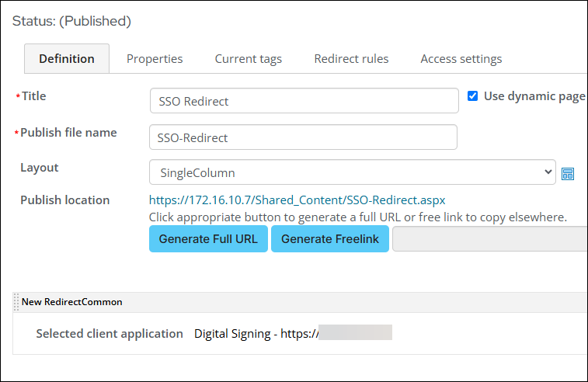The width and height of the screenshot is (588, 382).
Task: Focus the Publish file name input
Action: click(x=303, y=137)
